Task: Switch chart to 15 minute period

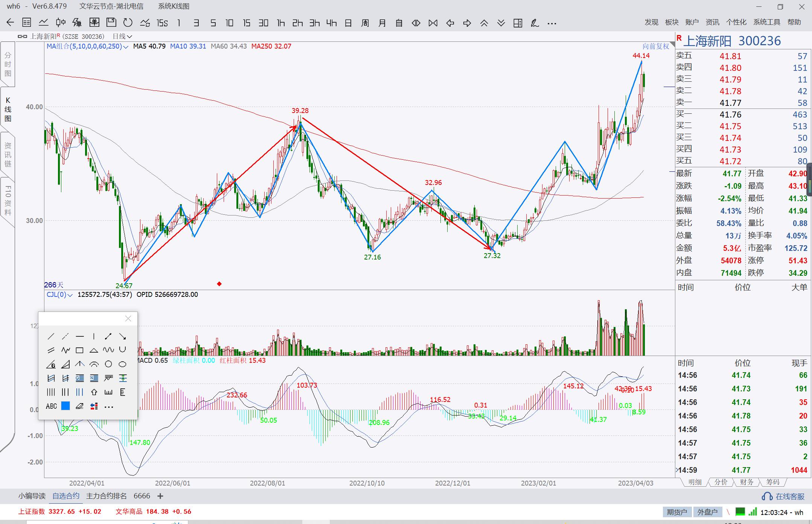Action: pyautogui.click(x=246, y=23)
